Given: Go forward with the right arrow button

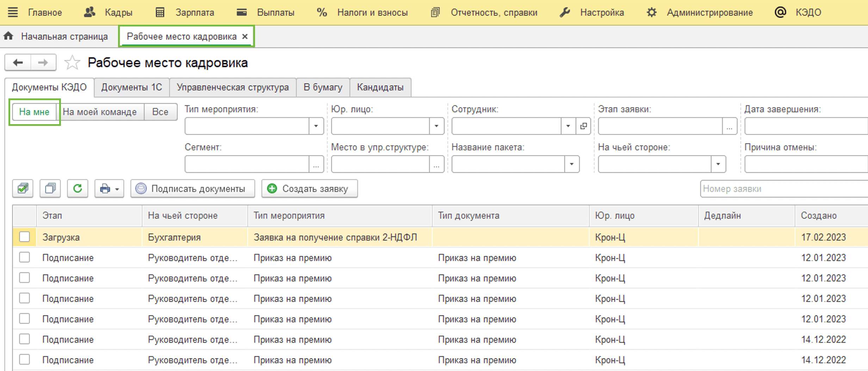Looking at the screenshot, I should coord(43,63).
